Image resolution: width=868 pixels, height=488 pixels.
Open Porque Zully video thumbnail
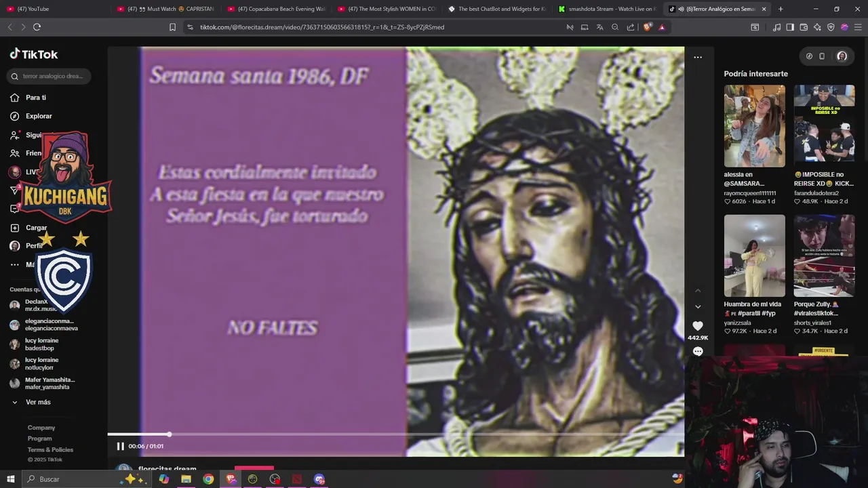tap(825, 256)
